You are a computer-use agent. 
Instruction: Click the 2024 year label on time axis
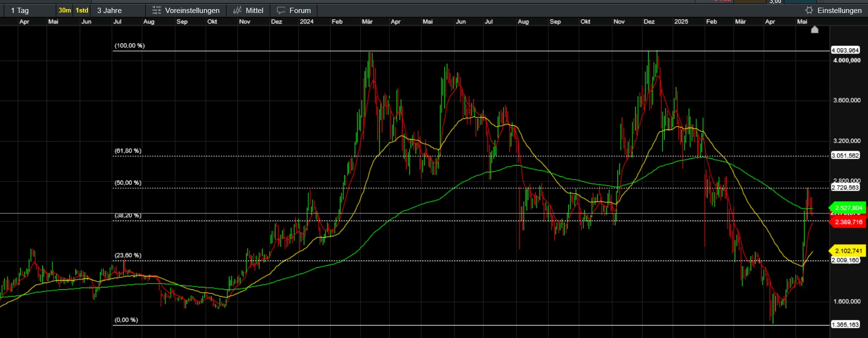tap(306, 22)
